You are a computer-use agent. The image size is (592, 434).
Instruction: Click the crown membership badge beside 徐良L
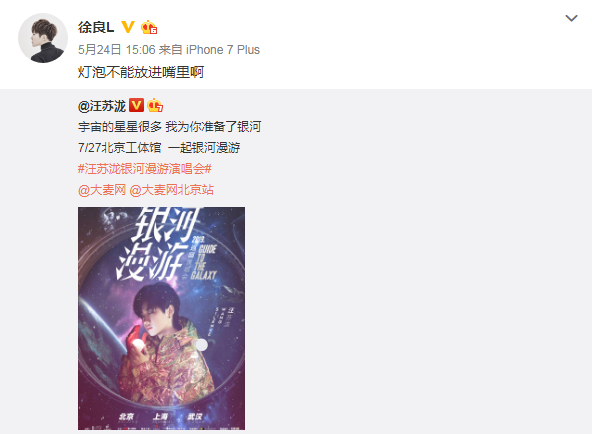pos(149,28)
